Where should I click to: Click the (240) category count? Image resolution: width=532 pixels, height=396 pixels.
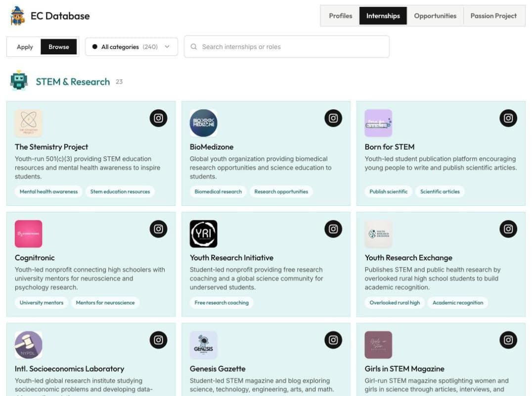[150, 47]
